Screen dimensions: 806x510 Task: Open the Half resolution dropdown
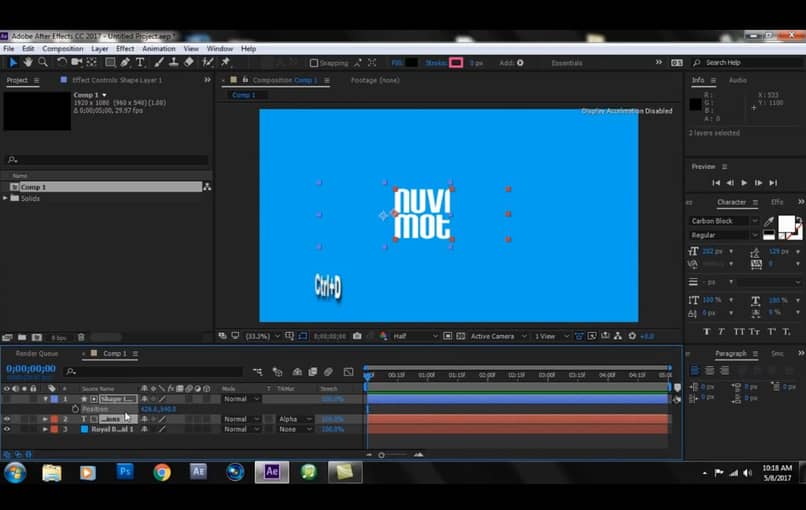[x=414, y=336]
